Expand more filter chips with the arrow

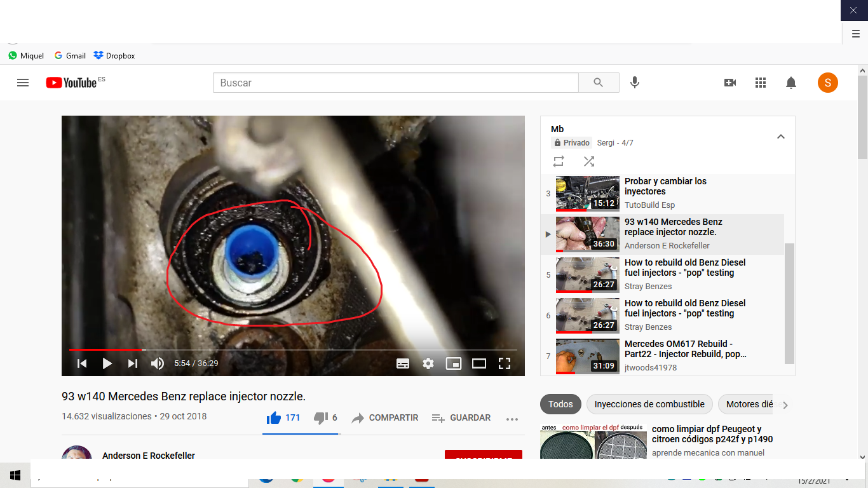point(785,405)
